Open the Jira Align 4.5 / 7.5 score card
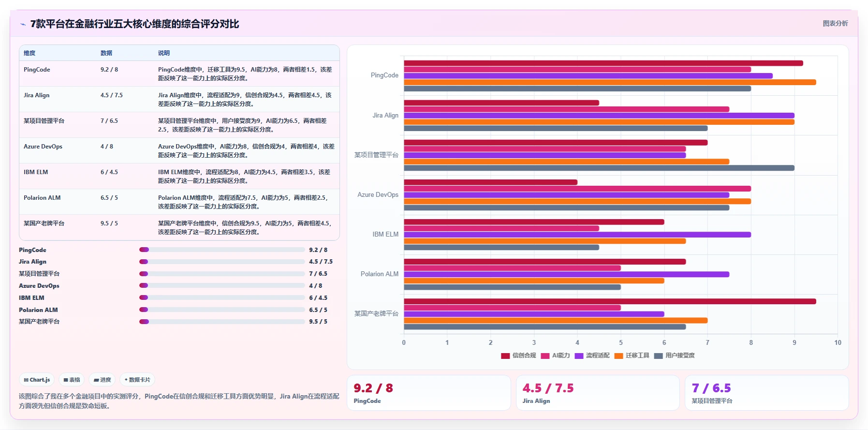The image size is (868, 430). coord(598,393)
